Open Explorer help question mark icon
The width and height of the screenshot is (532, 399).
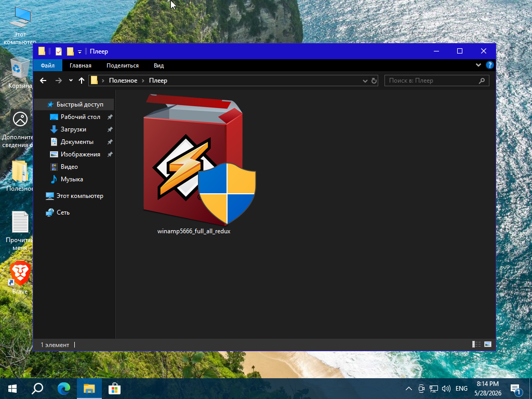pyautogui.click(x=489, y=65)
